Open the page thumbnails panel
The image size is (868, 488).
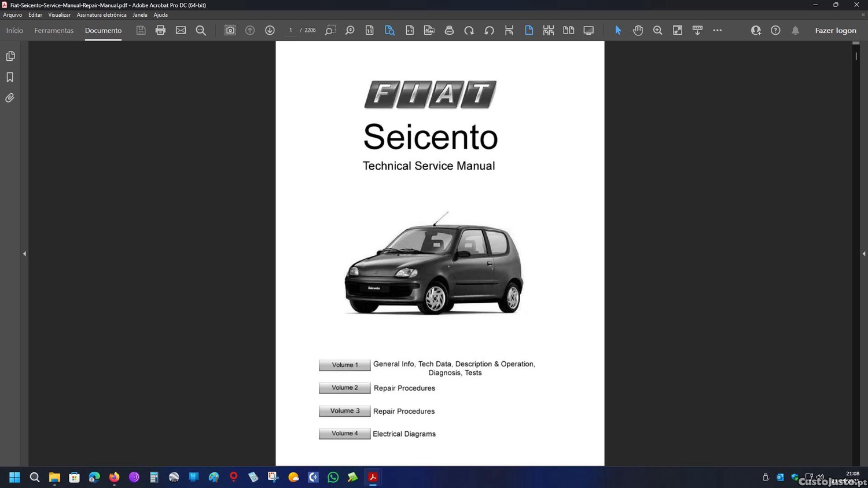coord(10,56)
